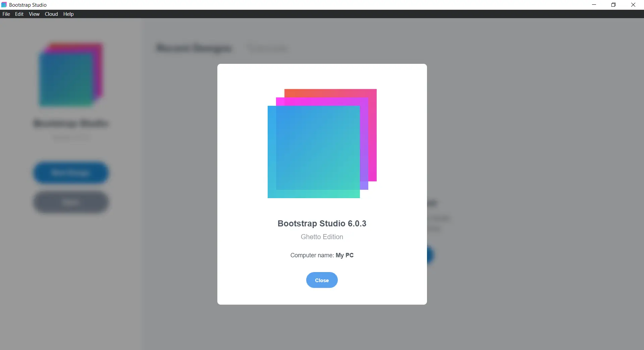Click the Bootstrap Studio logo in the sidebar

pos(70,75)
